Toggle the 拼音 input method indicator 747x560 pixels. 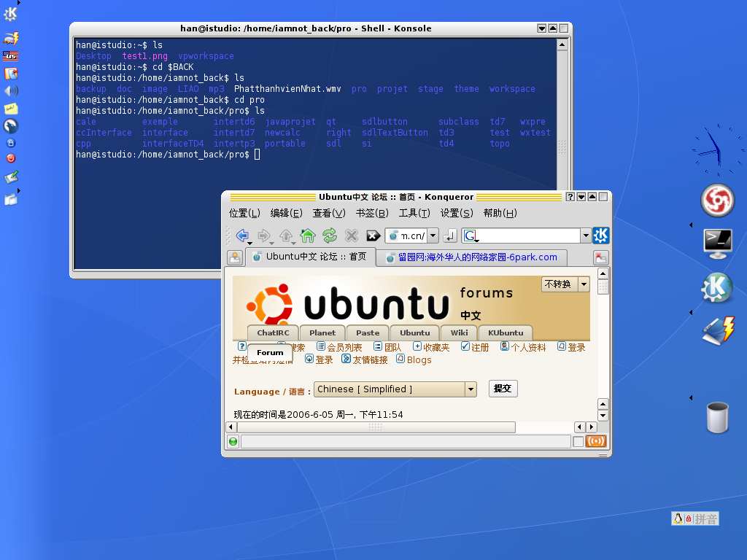[705, 518]
